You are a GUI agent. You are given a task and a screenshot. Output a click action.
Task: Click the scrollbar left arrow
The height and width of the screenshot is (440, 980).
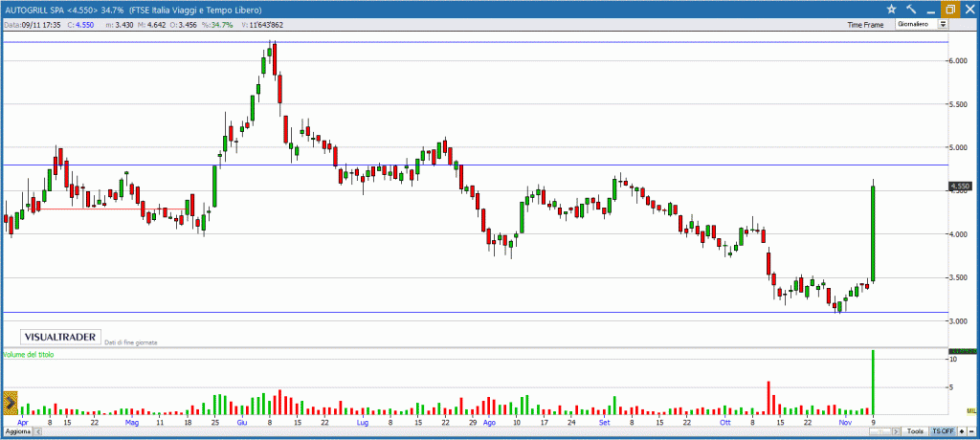click(x=37, y=432)
